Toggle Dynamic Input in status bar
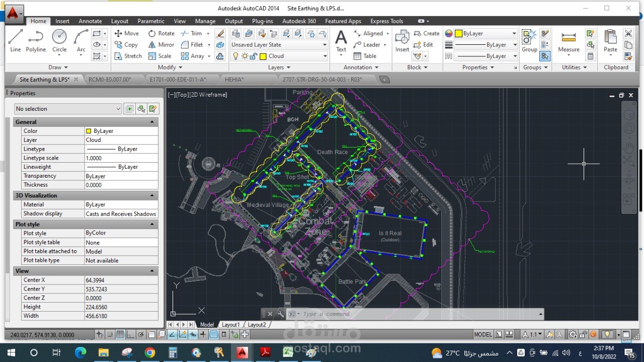 click(193, 334)
